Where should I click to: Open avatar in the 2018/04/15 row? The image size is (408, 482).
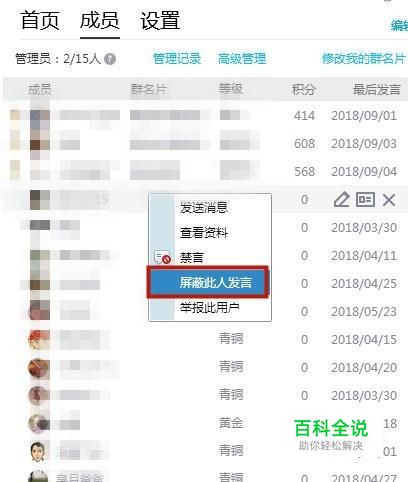pos(39,339)
